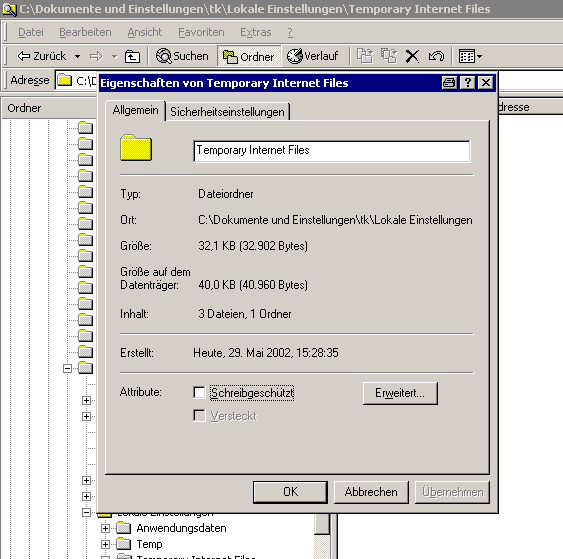Click the 32,1 KB size value
Image resolution: width=563 pixels, height=559 pixels.
point(253,246)
